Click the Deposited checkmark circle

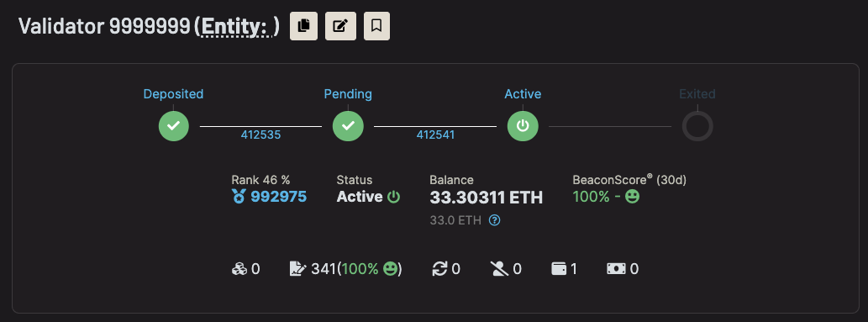[173, 126]
